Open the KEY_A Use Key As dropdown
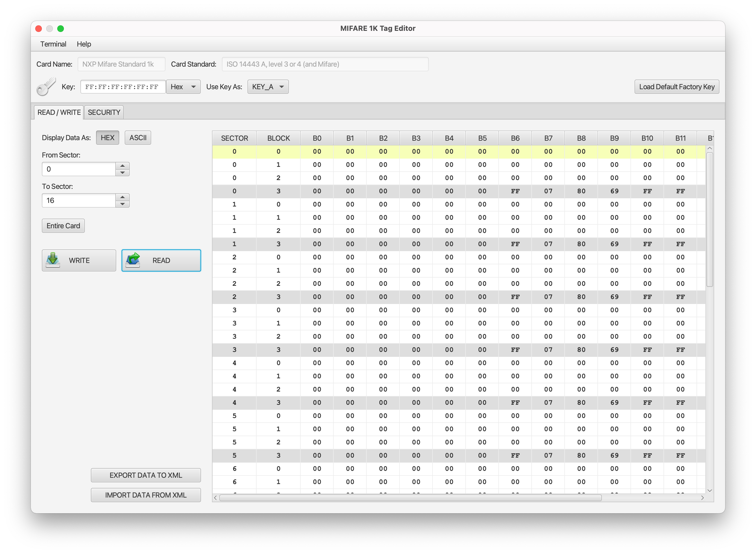The width and height of the screenshot is (756, 554). (x=268, y=87)
